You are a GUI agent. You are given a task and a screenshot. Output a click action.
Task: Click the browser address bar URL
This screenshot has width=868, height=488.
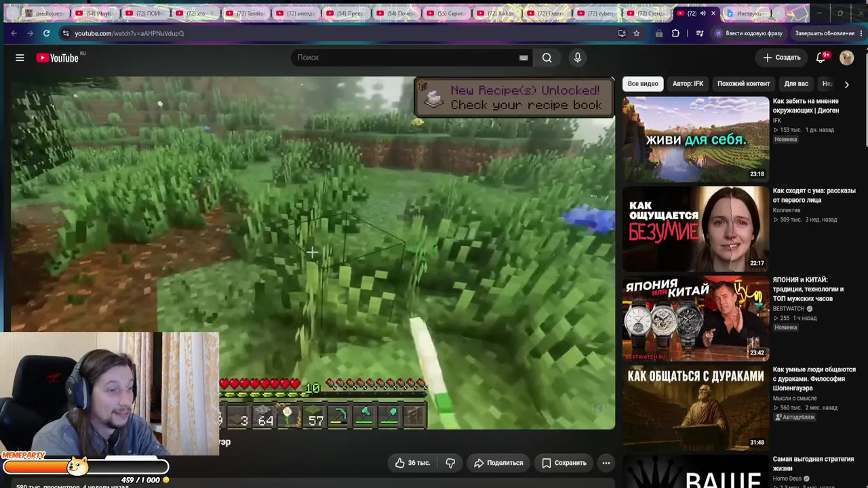click(129, 33)
